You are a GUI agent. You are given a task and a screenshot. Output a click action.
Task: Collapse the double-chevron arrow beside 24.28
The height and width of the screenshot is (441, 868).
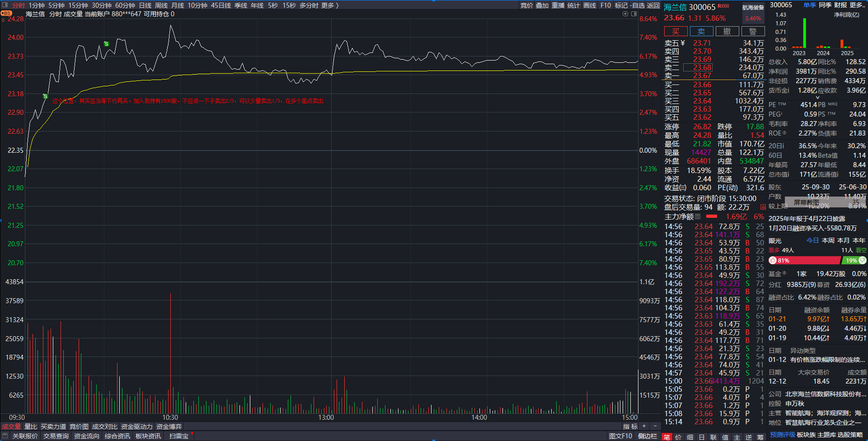pos(3,20)
